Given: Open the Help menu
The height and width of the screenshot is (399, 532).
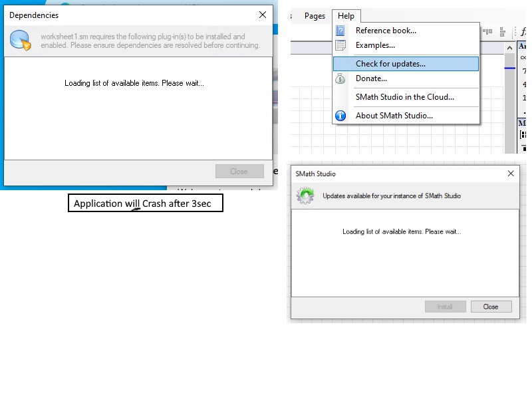Looking at the screenshot, I should (346, 16).
